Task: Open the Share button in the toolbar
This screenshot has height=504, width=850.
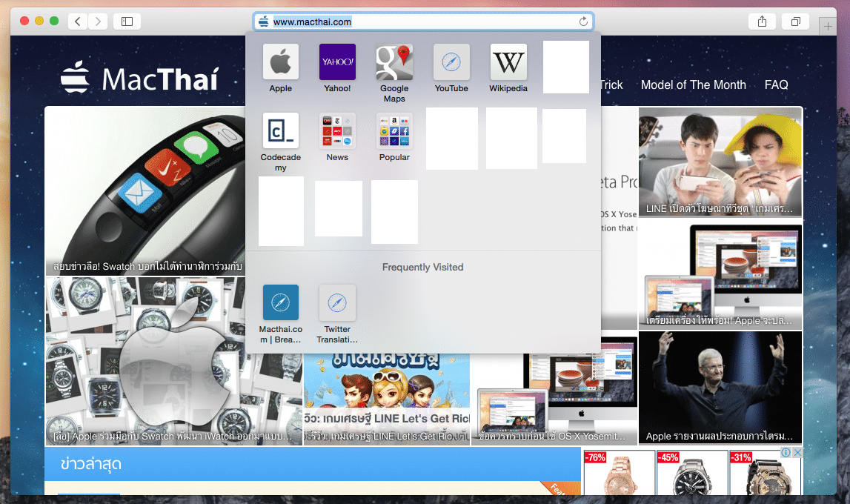Action: (762, 21)
